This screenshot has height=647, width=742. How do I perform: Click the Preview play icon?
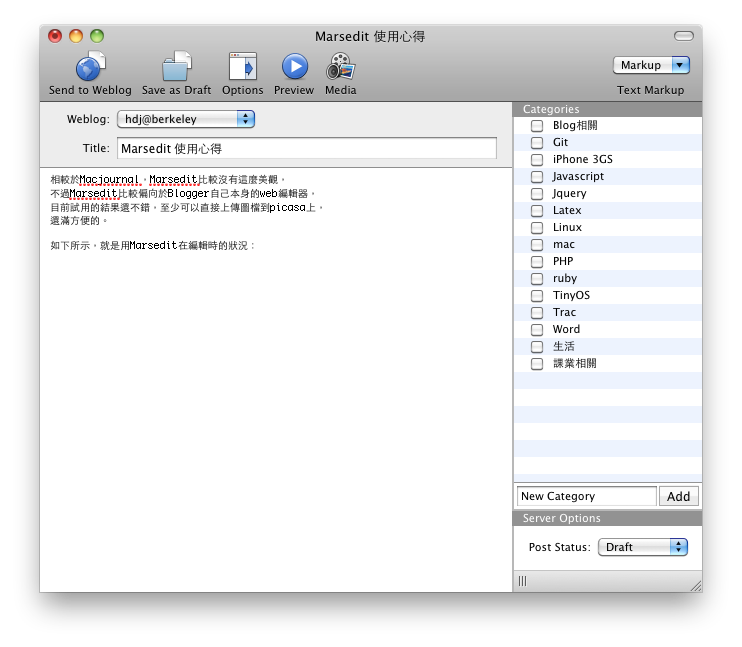(295, 66)
